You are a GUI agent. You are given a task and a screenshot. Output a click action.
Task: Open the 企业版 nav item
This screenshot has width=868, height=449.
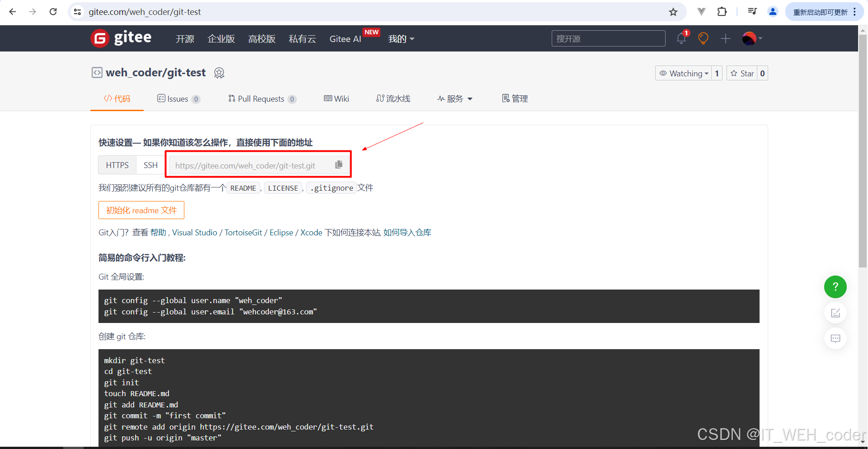221,39
